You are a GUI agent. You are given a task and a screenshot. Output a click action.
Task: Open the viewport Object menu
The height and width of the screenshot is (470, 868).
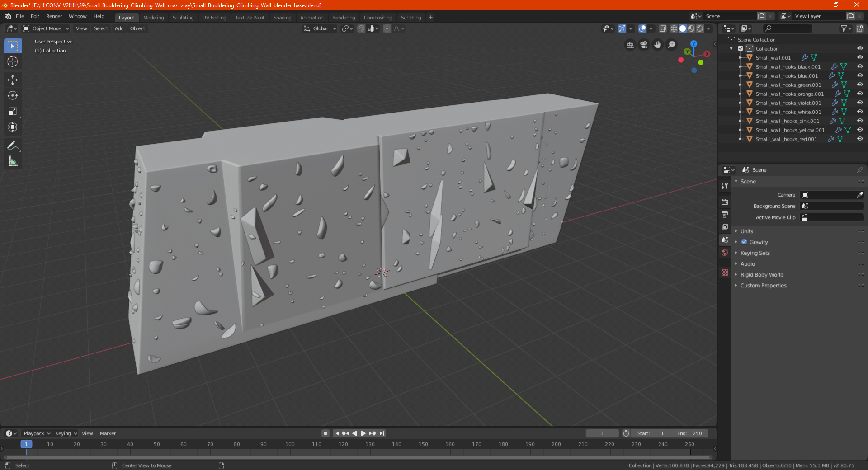(x=137, y=28)
